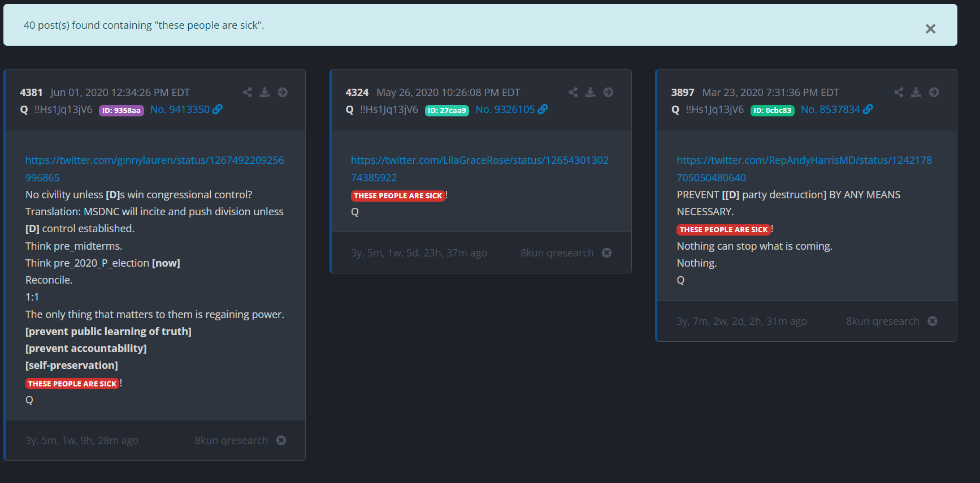The width and height of the screenshot is (980, 483).
Task: Download post 4324 image
Action: click(590, 92)
